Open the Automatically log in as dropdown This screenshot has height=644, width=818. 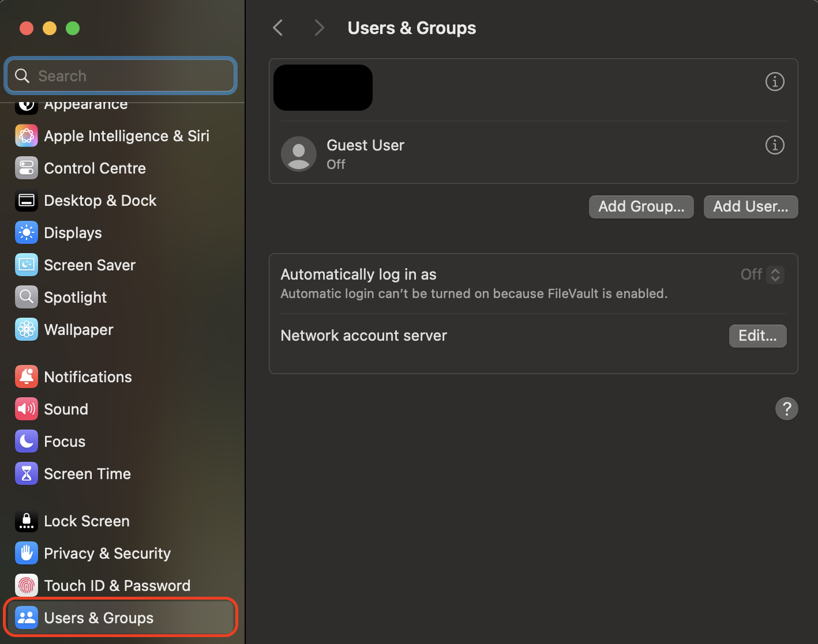775,275
